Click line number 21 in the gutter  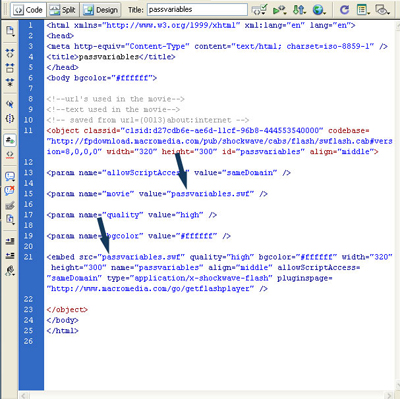(28, 257)
